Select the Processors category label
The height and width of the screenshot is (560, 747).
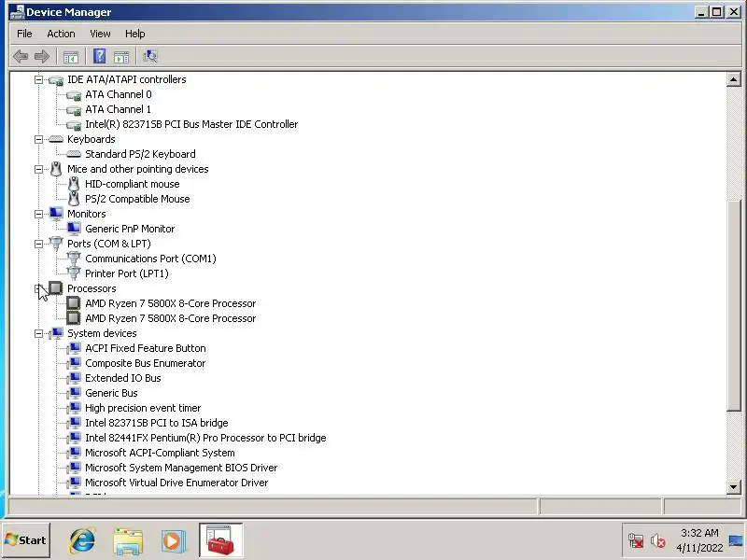coord(92,288)
